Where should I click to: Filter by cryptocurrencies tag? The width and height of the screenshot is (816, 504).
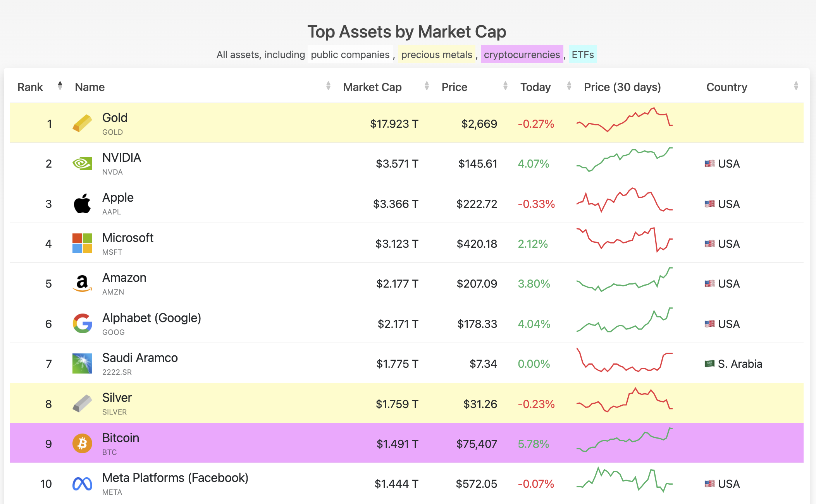point(522,55)
